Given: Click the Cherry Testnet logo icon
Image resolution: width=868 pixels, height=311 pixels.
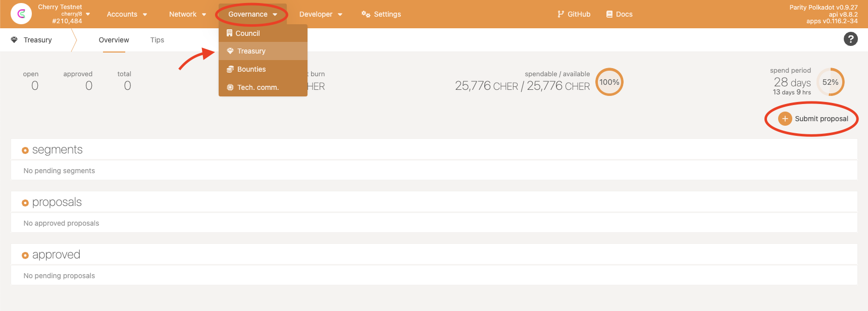Looking at the screenshot, I should point(21,14).
